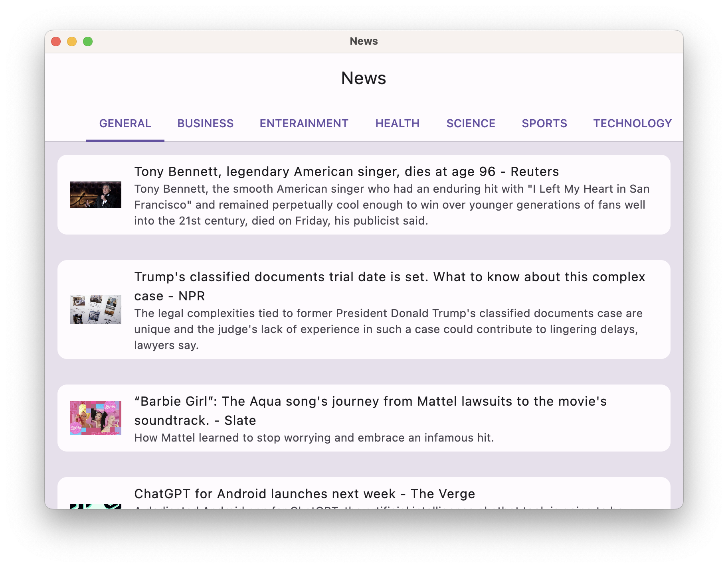Click the 'legal complexities' description text
Screen dimensions: 728x568
[x=388, y=329]
